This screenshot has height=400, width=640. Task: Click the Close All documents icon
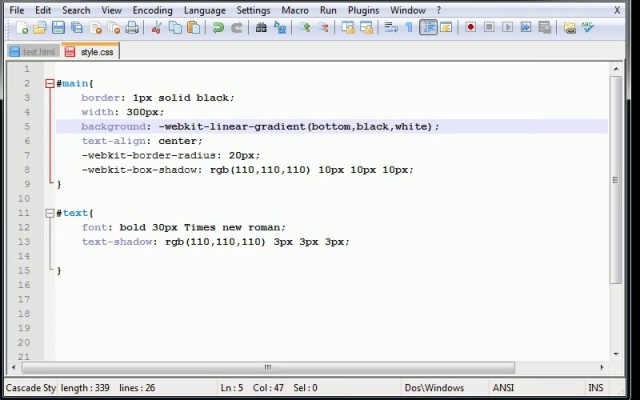pyautogui.click(x=114, y=27)
